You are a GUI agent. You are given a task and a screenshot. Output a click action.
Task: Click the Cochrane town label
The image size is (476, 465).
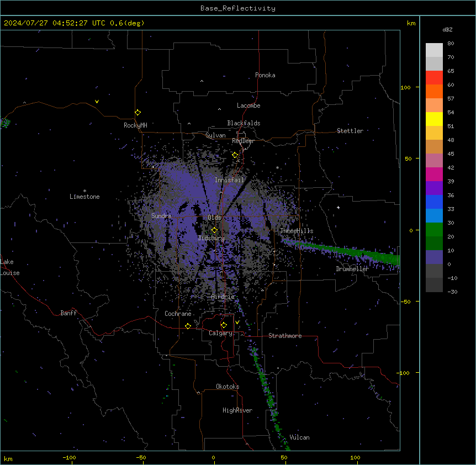178,314
